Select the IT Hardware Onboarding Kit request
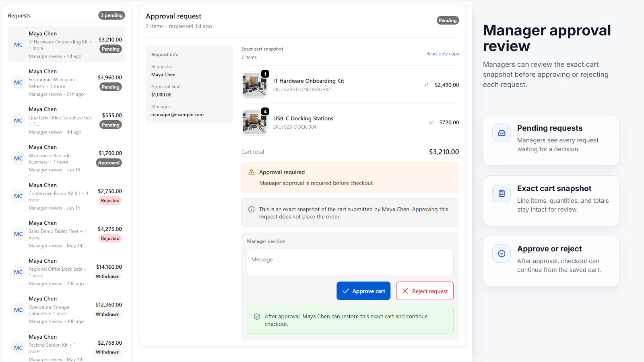The image size is (644, 362). (x=66, y=45)
